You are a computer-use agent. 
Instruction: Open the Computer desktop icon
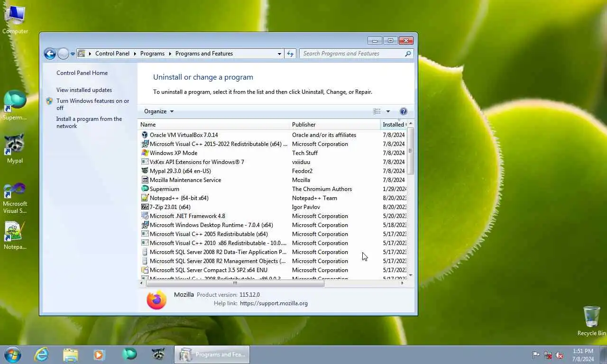click(x=15, y=20)
